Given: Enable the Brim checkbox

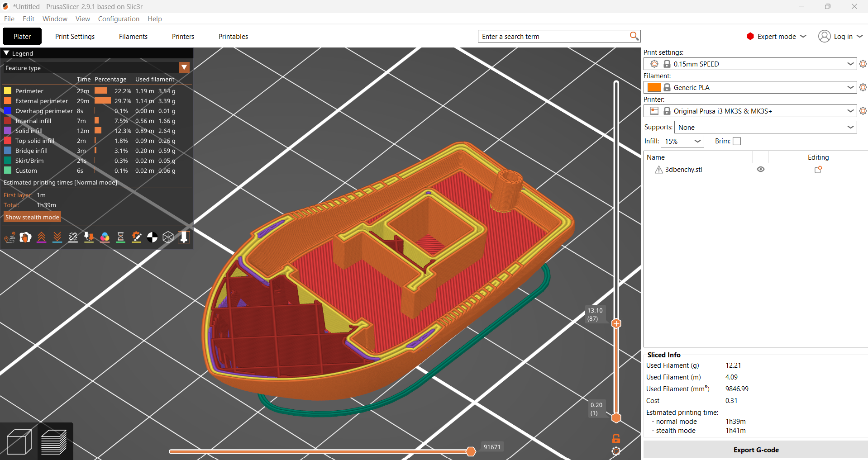Looking at the screenshot, I should 737,141.
